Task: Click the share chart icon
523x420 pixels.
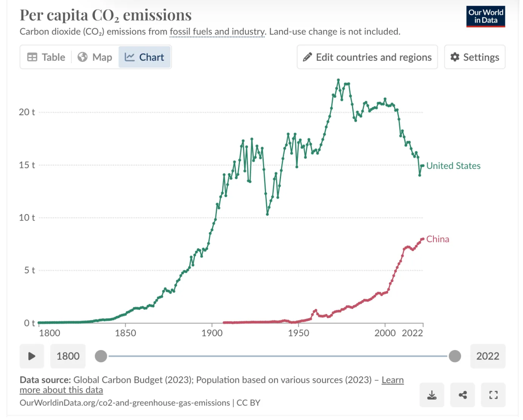Action: 462,395
